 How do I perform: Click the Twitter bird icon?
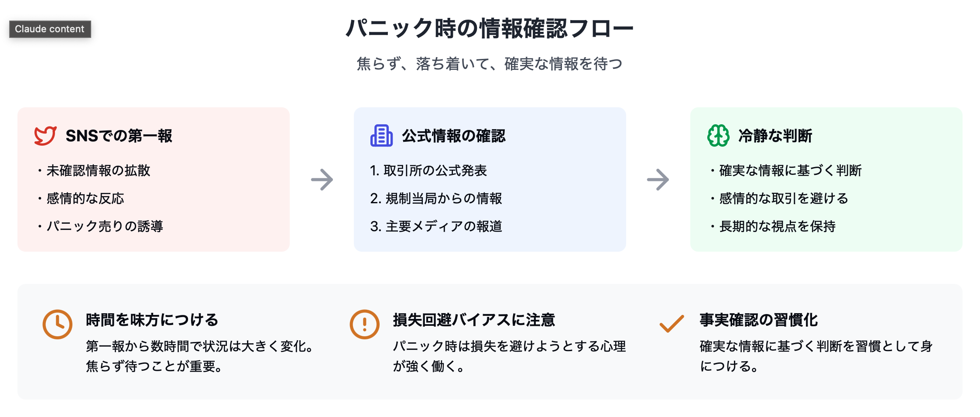(x=45, y=136)
